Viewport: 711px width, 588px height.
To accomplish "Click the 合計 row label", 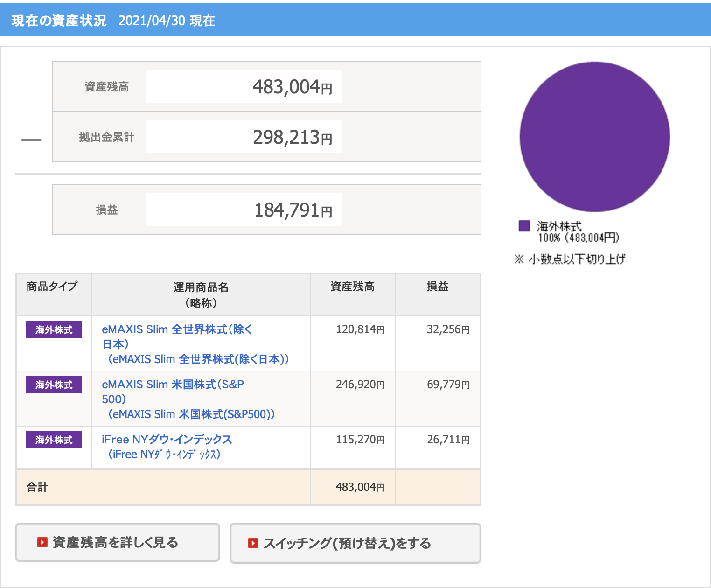I will (37, 487).
